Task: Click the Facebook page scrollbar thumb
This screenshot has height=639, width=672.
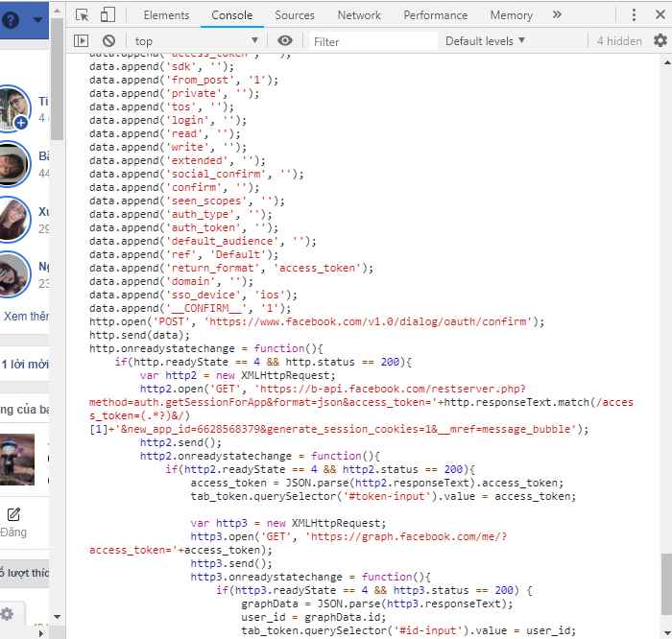Action: tap(57, 80)
